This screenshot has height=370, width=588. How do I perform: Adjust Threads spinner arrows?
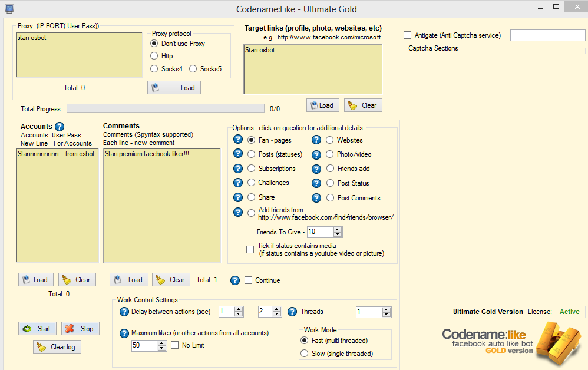[x=387, y=312]
